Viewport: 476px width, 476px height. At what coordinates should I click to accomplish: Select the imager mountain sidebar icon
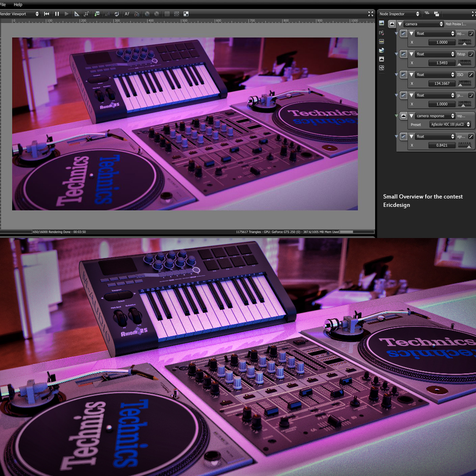pyautogui.click(x=382, y=59)
